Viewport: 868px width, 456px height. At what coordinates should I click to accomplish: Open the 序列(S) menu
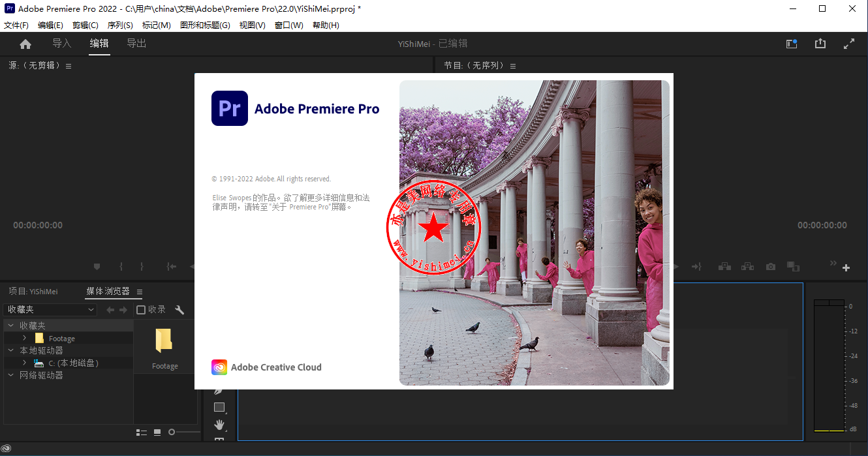tap(120, 25)
